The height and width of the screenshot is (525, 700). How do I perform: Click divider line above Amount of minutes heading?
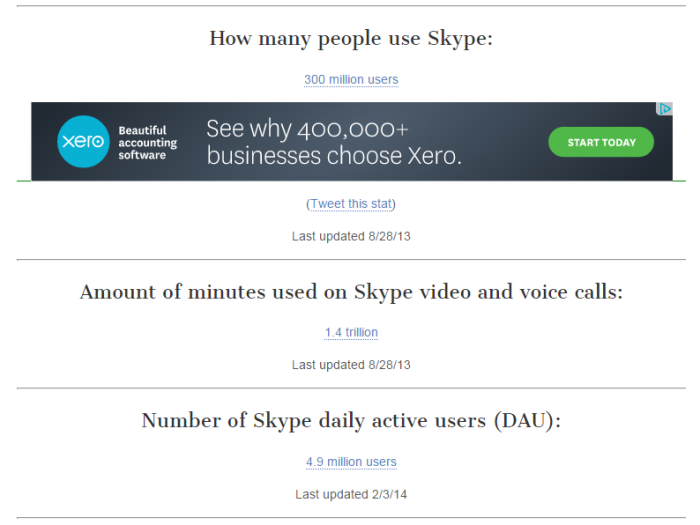tap(351, 259)
